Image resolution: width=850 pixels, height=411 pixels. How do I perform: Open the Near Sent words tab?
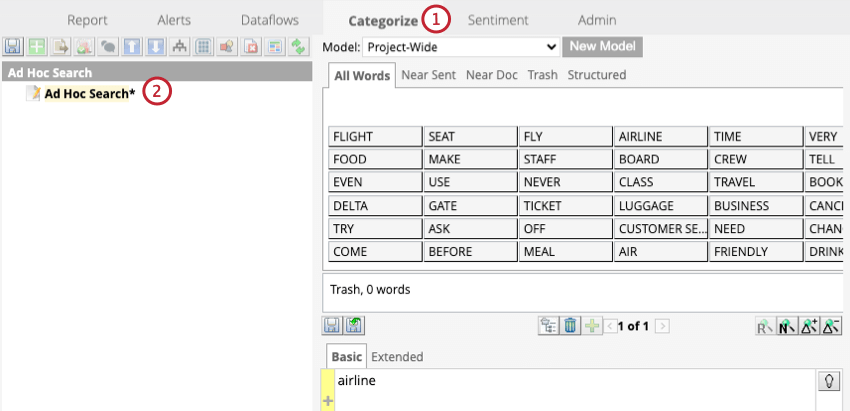429,75
